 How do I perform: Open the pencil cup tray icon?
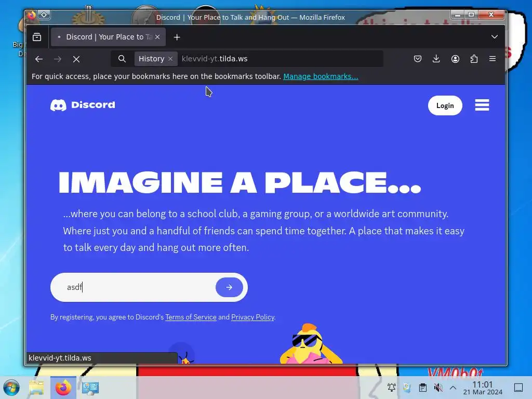pos(407,387)
